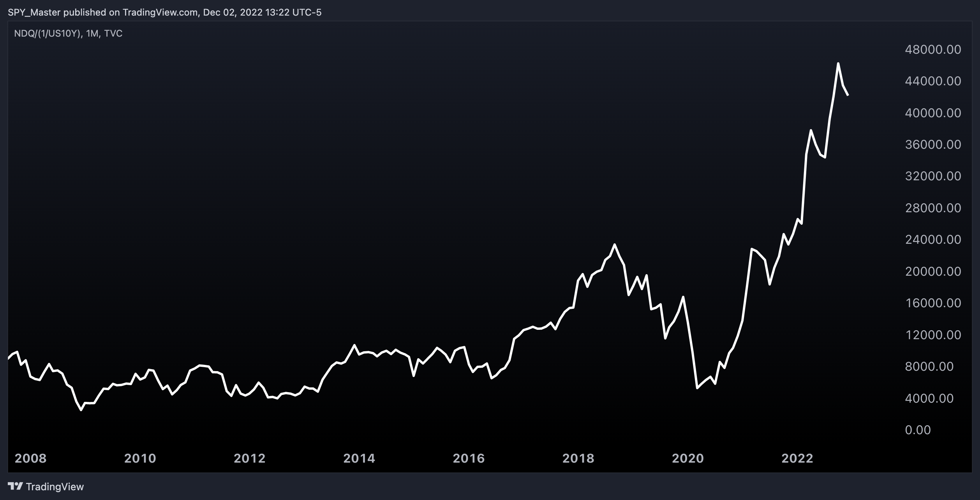Click the TradingView wordmark text
The image size is (980, 500).
pos(55,487)
